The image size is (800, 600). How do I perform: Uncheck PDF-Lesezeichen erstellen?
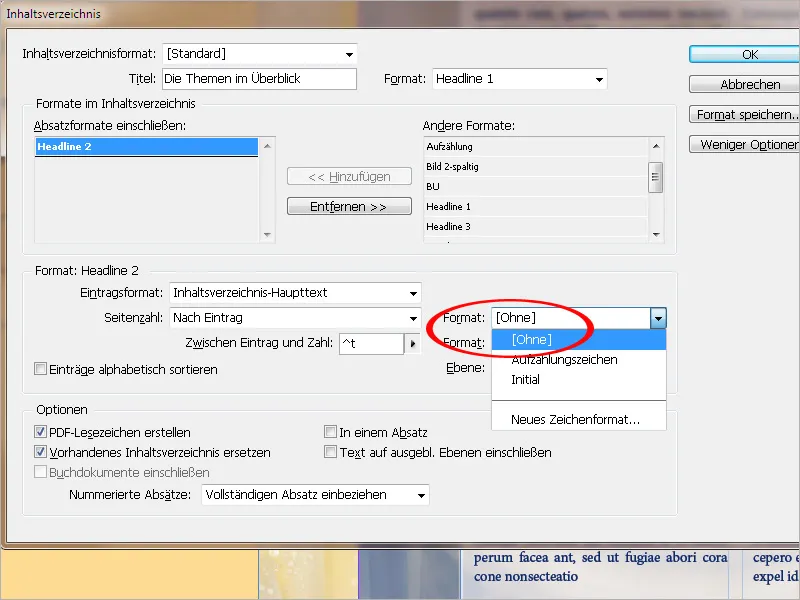(x=40, y=432)
